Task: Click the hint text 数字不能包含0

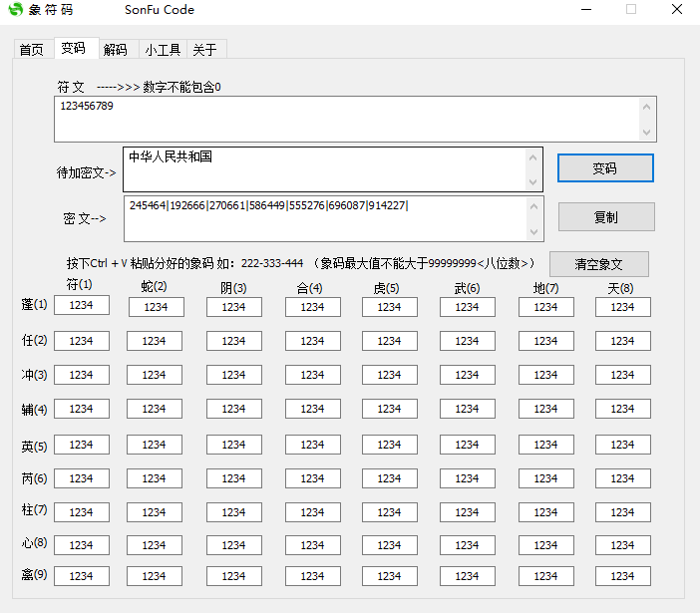Action: pos(181,87)
